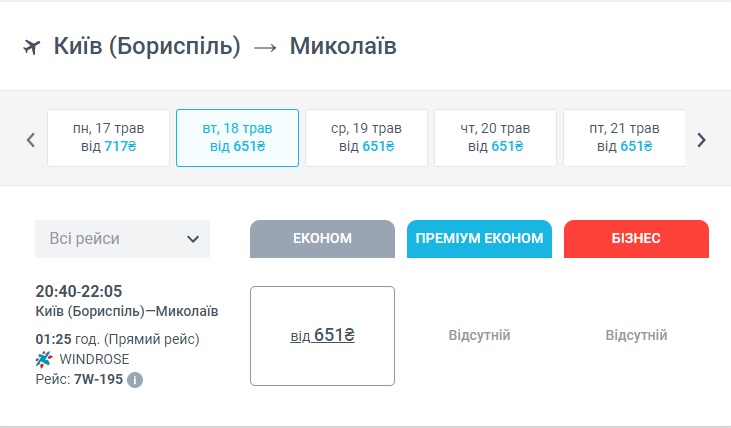Click the "Київ (Бориспіль) → Миколаїв" route heading
This screenshot has height=428, width=731.
click(x=223, y=47)
